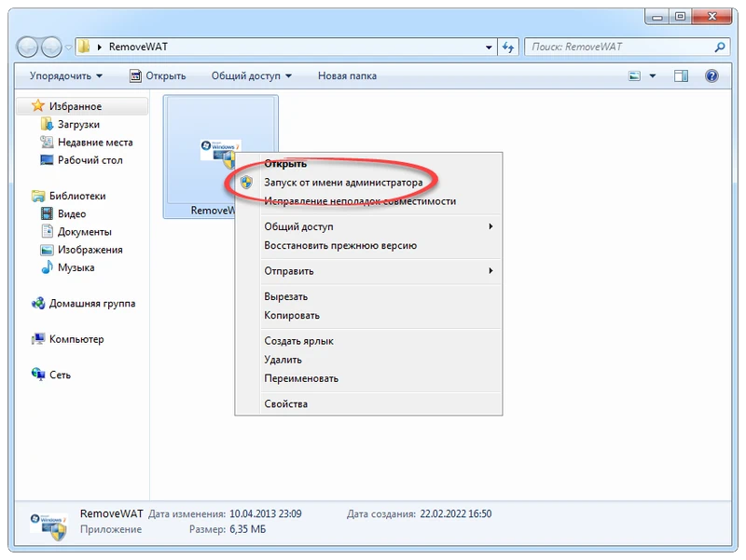Click the Загрузки folder icon
The image size is (746, 560).
click(47, 124)
